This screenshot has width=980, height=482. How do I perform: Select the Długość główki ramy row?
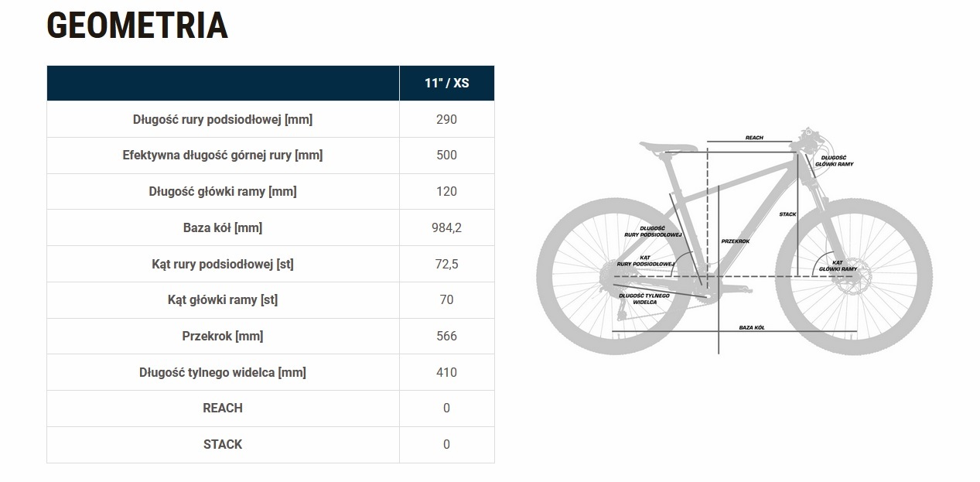(x=223, y=191)
